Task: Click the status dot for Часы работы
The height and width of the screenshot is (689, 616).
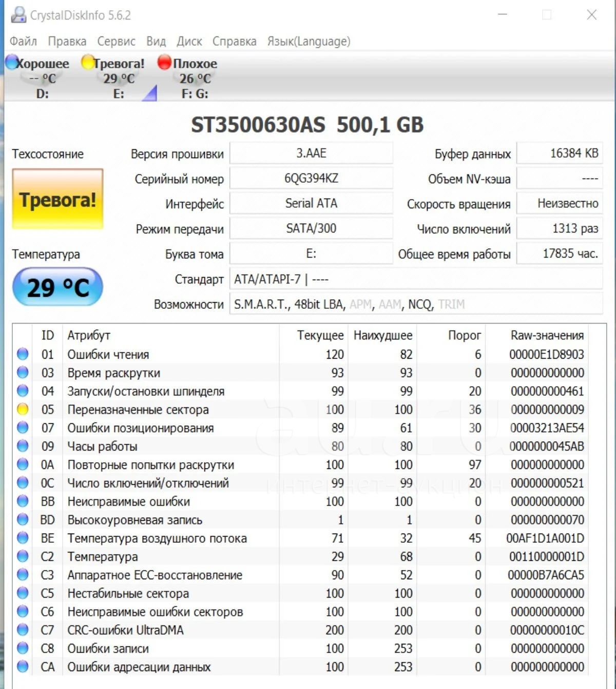Action: pos(23,446)
